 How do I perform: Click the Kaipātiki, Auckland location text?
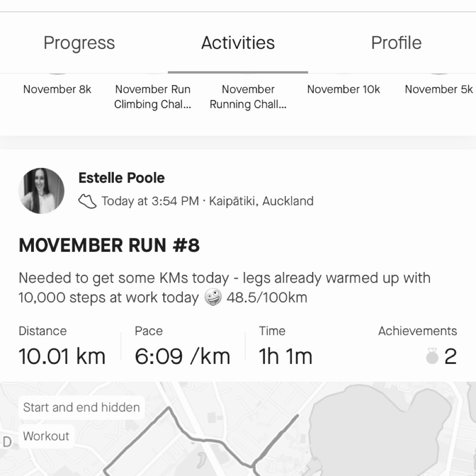(261, 201)
